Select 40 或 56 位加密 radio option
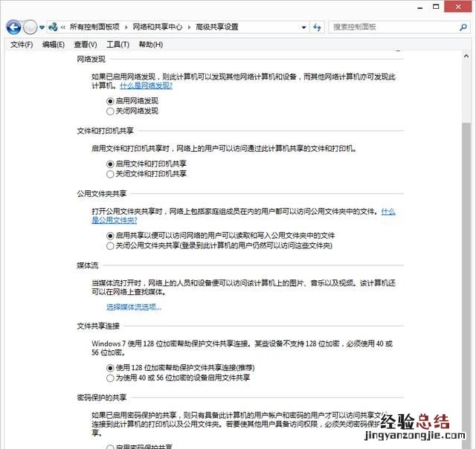The height and width of the screenshot is (449, 476). 110,378
